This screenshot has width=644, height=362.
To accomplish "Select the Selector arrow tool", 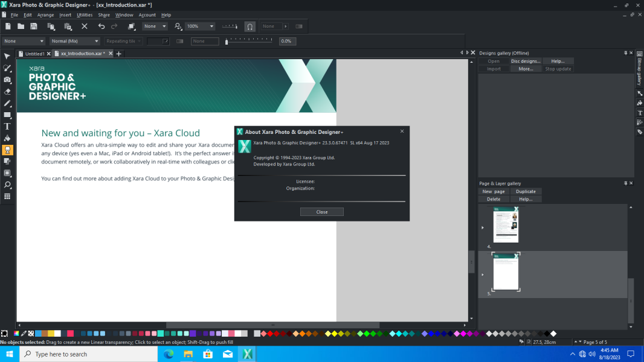I will [x=7, y=56].
